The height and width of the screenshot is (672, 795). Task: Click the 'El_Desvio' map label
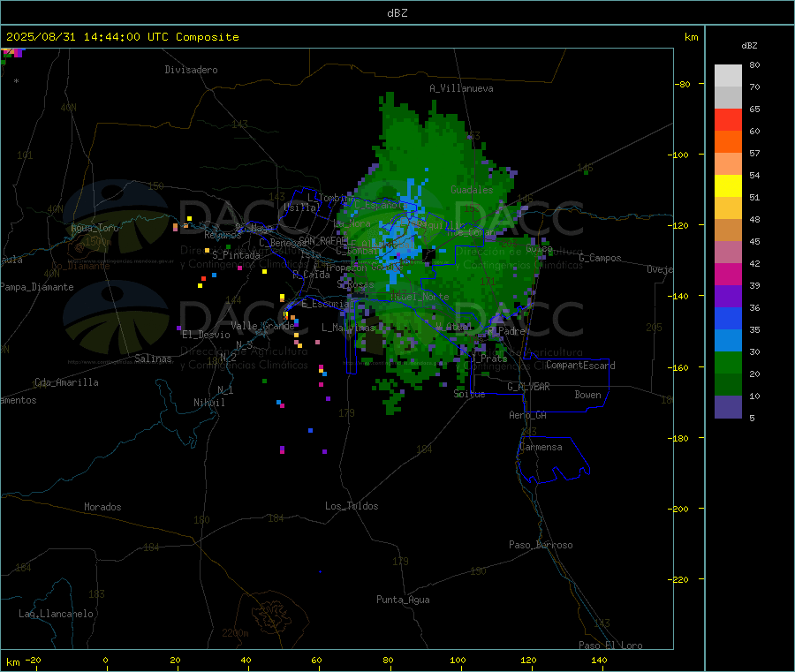click(x=206, y=335)
